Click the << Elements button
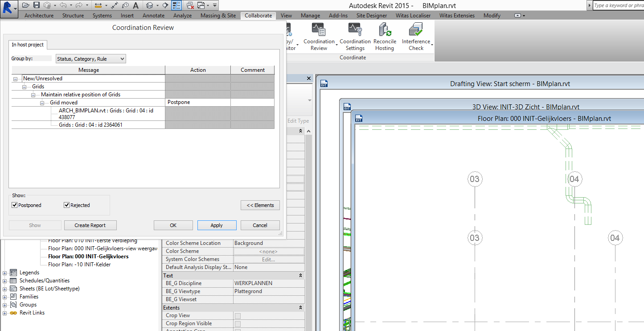This screenshot has height=331, width=644. tap(260, 205)
